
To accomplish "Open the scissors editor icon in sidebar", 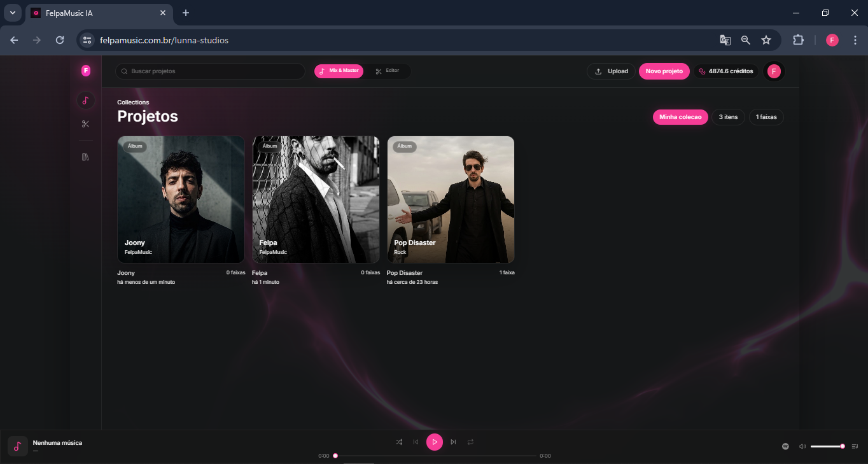I will [85, 124].
